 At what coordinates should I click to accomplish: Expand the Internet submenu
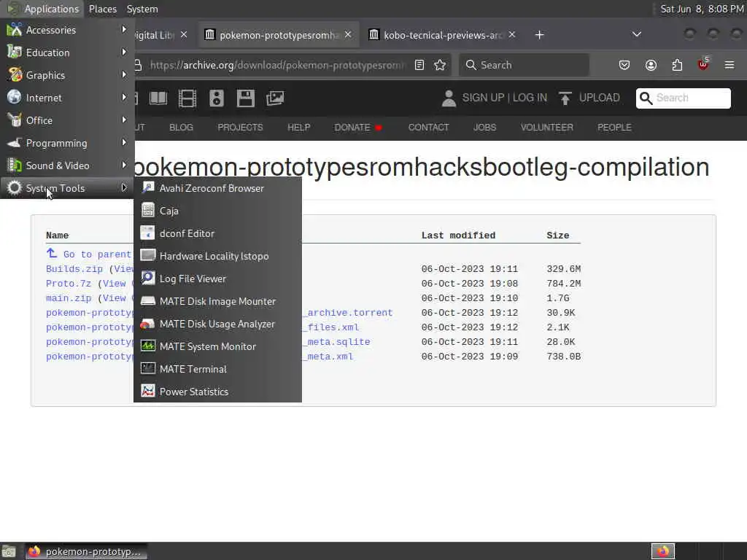point(67,98)
